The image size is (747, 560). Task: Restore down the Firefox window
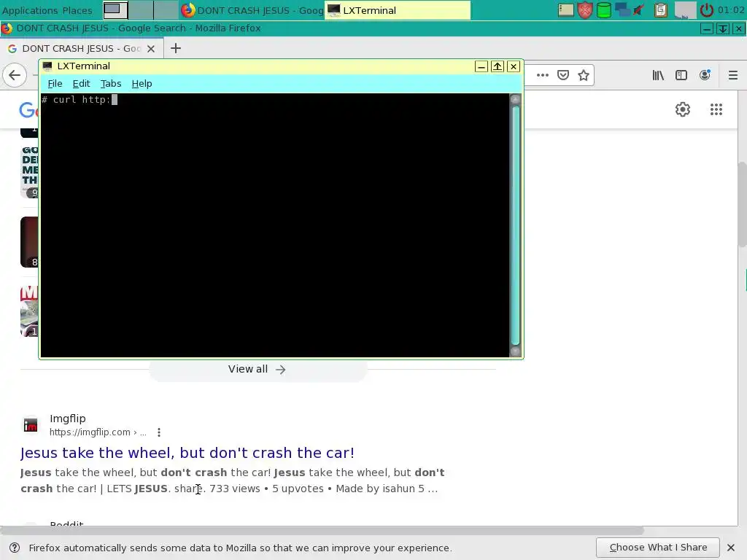pos(723,28)
